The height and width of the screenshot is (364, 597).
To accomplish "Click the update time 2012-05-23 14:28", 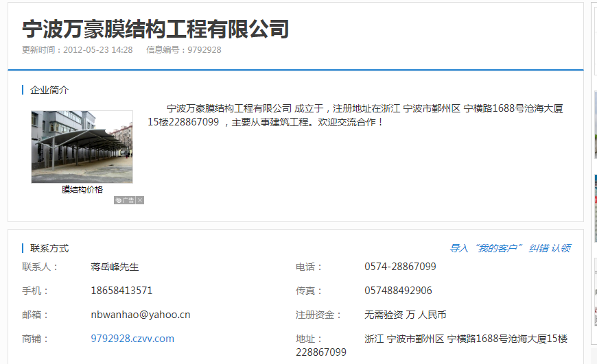I will point(97,50).
